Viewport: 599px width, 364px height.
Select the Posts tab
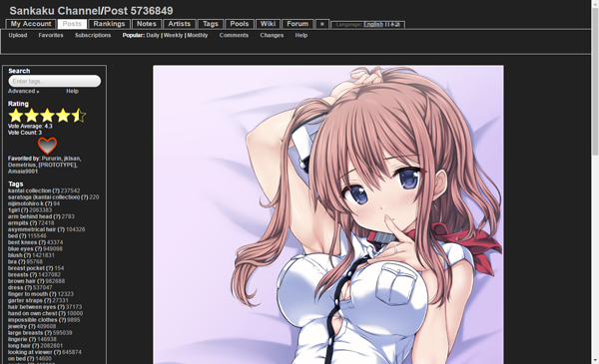(x=72, y=24)
